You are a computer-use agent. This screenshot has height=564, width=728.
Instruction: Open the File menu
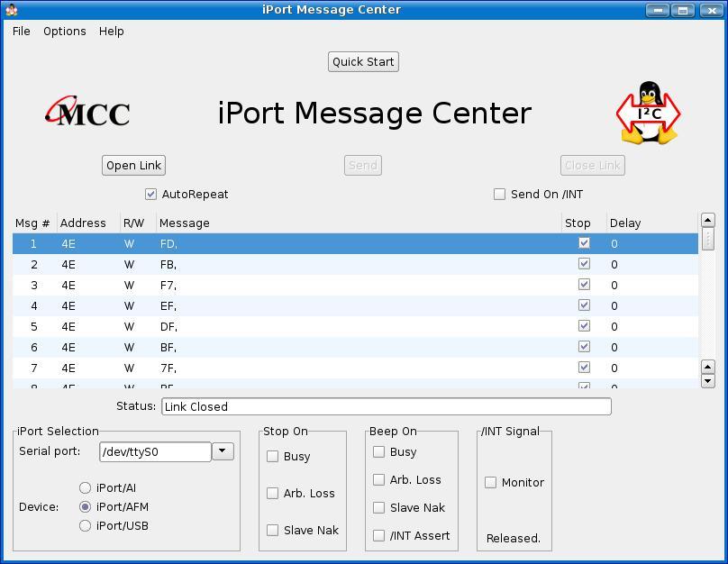point(22,32)
